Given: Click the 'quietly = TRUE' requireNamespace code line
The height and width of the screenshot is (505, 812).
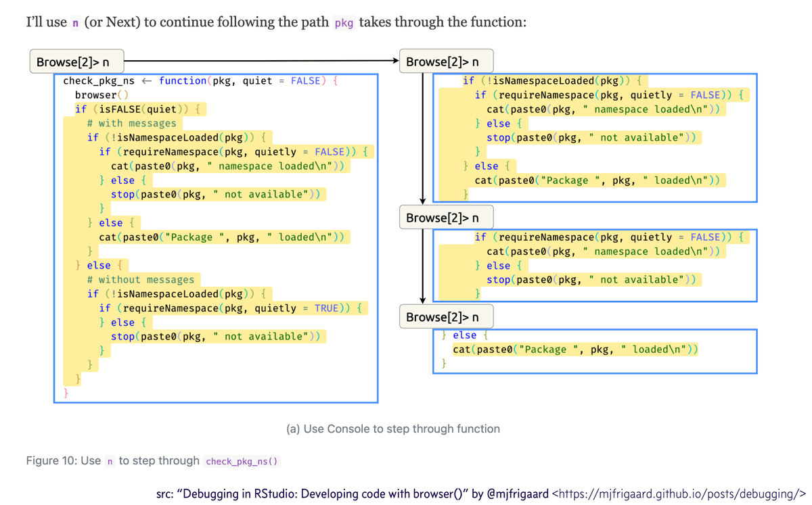Looking at the screenshot, I should tap(231, 308).
